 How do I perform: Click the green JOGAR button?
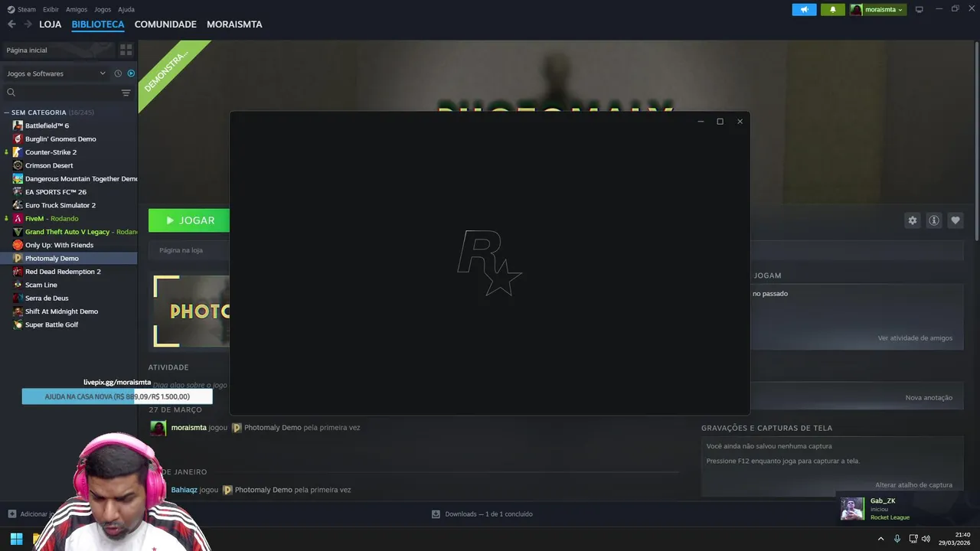189,220
